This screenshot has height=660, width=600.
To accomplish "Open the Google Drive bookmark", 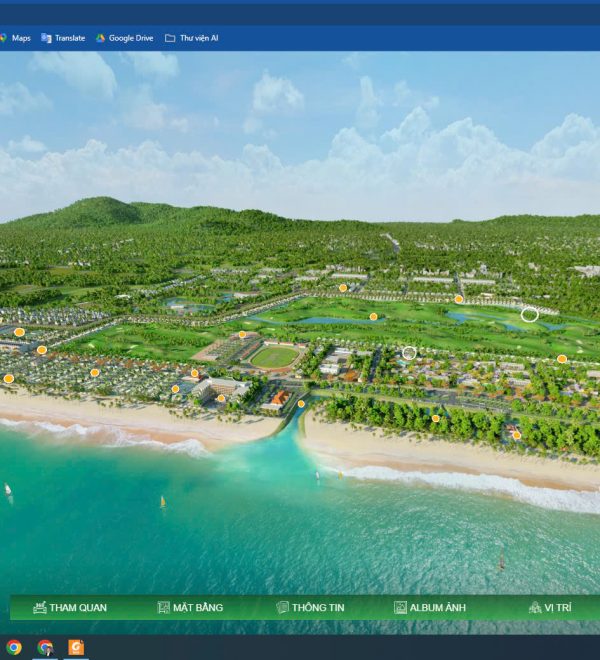I will pos(124,38).
